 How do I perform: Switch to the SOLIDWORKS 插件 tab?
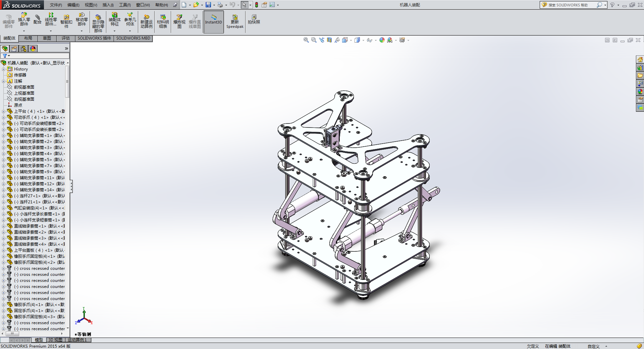94,38
